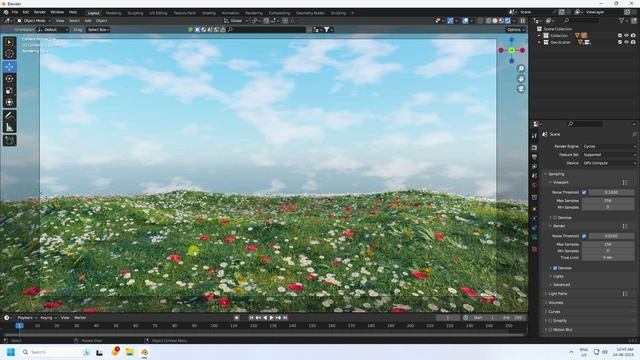Switch to the Shading workspace tab
This screenshot has width=640, height=360.
pyautogui.click(x=209, y=13)
